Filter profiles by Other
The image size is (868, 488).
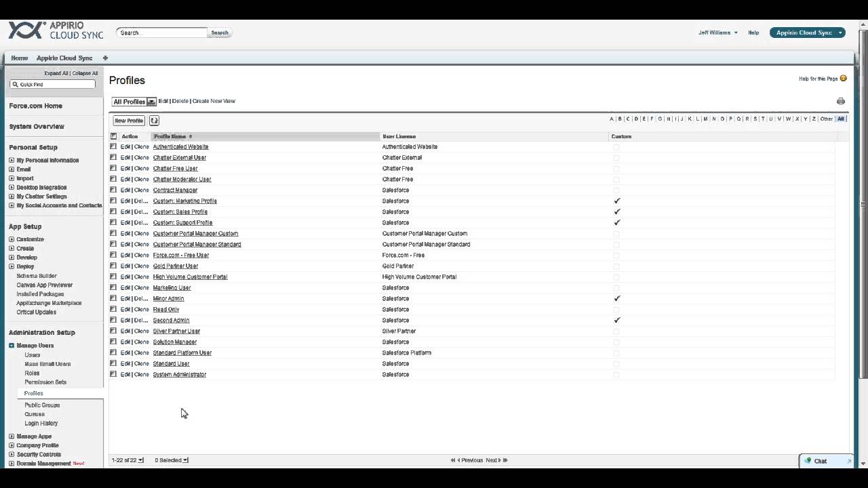[826, 119]
